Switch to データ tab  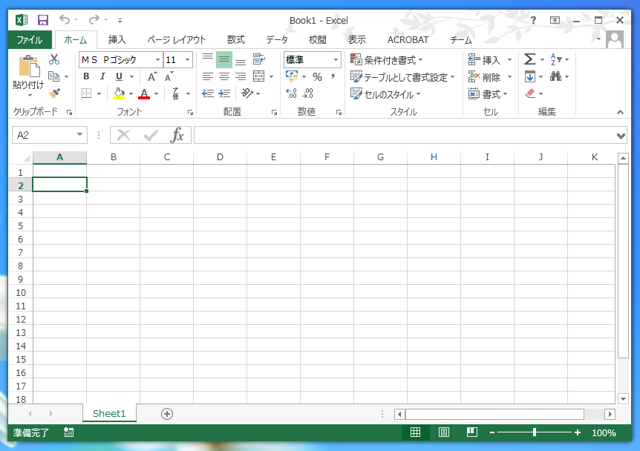[277, 40]
